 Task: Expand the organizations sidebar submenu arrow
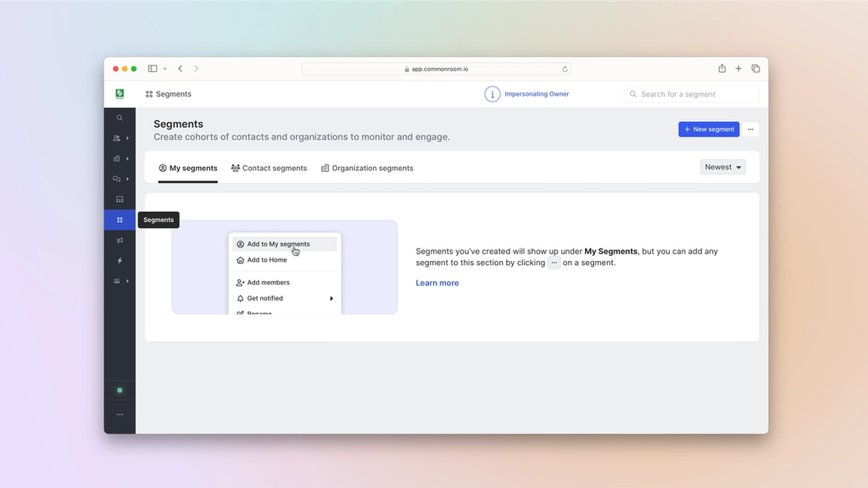(x=127, y=158)
